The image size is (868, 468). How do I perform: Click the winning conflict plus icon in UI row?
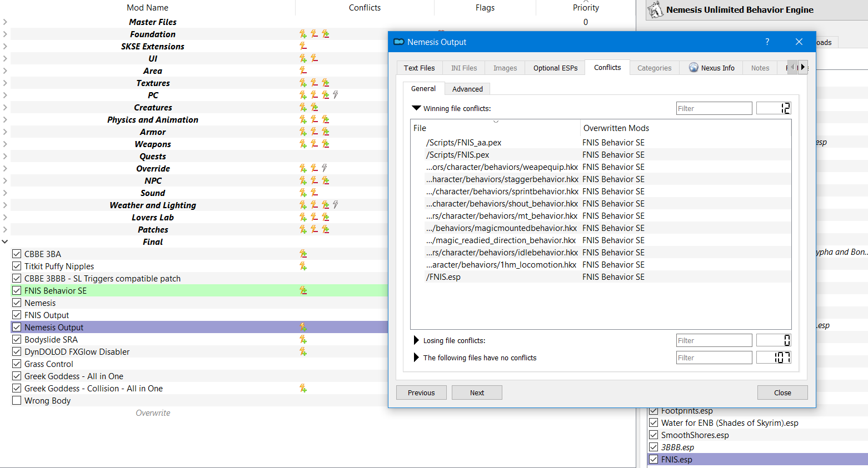303,58
